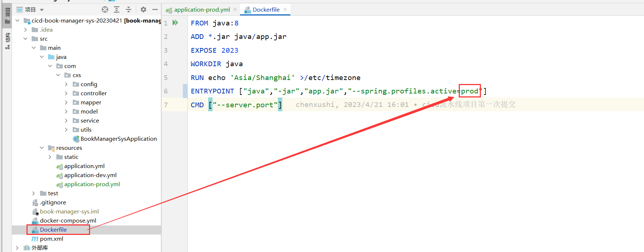Image resolution: width=644 pixels, height=252 pixels.
Task: Click the resources folder label
Action: (69, 148)
